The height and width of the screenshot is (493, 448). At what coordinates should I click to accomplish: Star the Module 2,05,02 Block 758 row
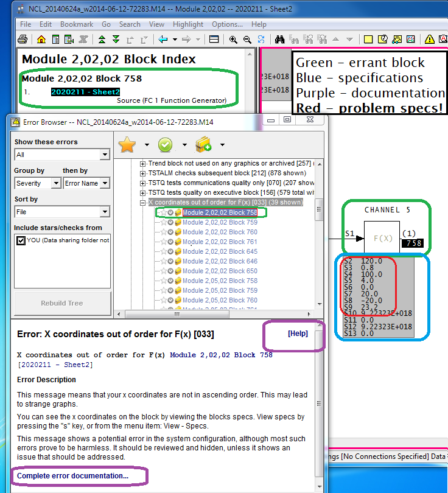(x=164, y=281)
